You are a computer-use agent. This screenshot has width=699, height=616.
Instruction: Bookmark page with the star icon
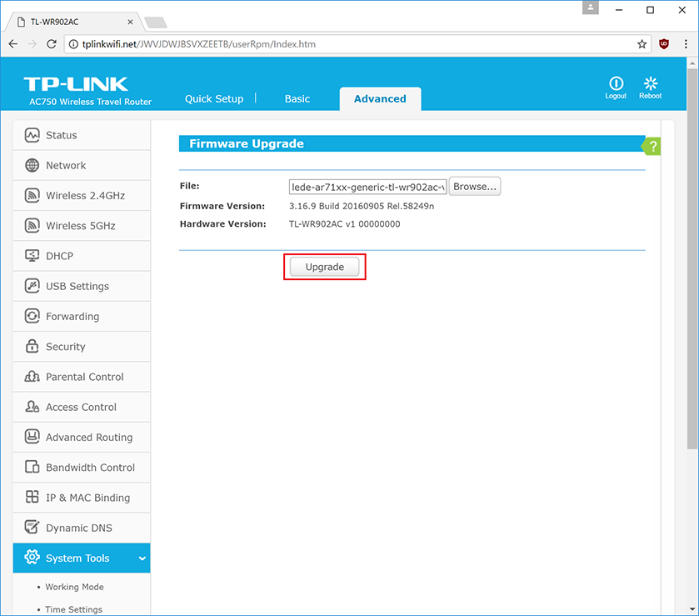[642, 44]
